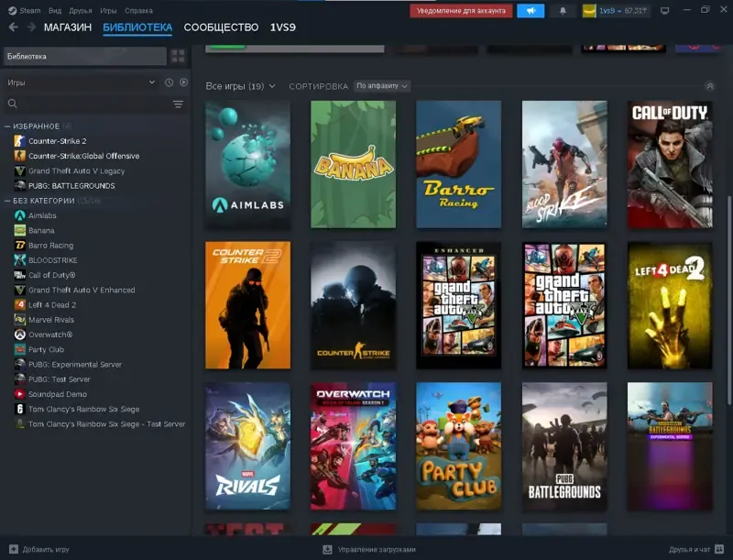Click the game grid vertical scrollbar
The image size is (733, 560).
click(x=728, y=299)
